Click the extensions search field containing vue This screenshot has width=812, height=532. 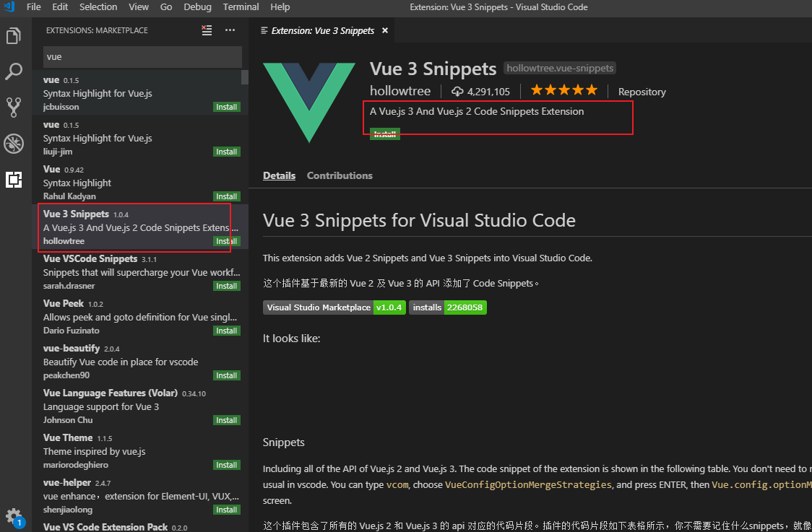(x=142, y=57)
